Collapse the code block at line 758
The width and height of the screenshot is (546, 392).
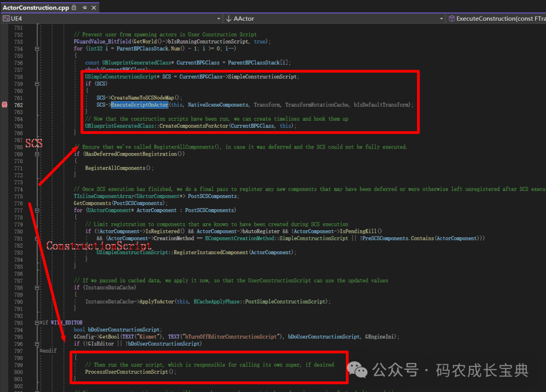click(x=37, y=83)
